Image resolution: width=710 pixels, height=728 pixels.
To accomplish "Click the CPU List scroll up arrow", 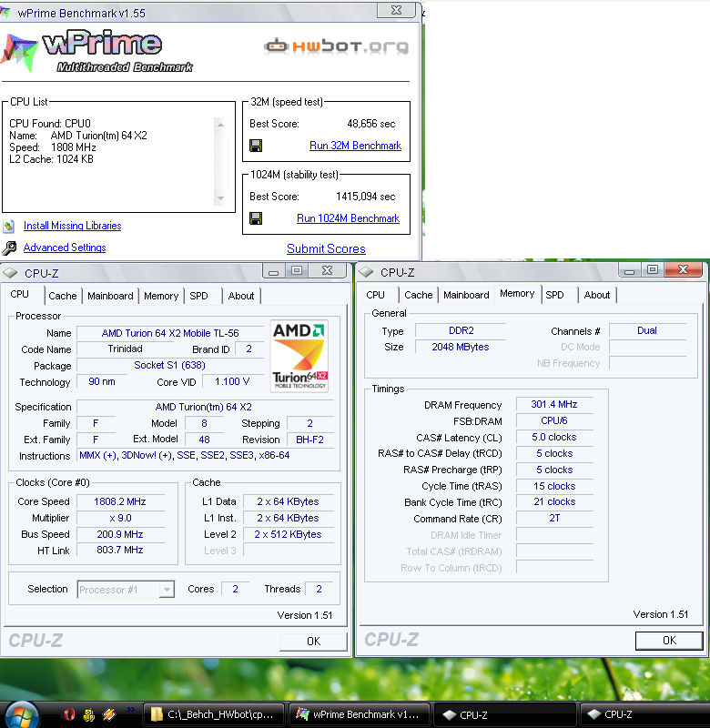I will tap(220, 125).
